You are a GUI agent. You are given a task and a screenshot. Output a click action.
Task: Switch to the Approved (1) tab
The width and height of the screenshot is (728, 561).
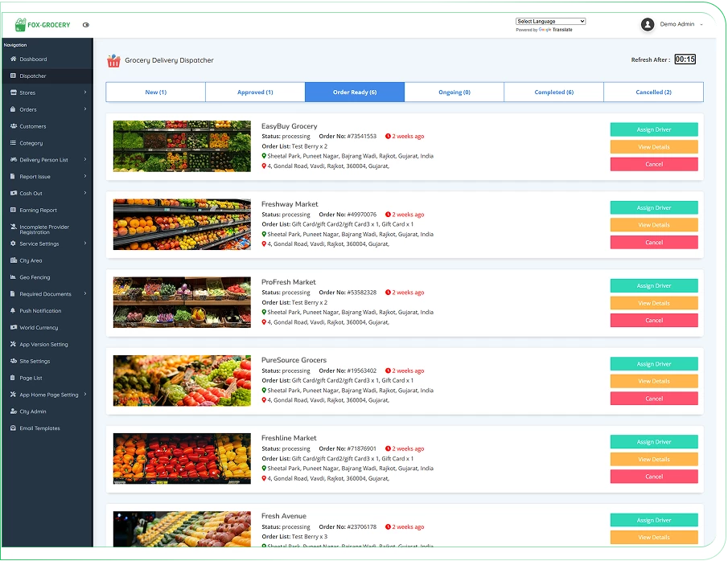[255, 92]
